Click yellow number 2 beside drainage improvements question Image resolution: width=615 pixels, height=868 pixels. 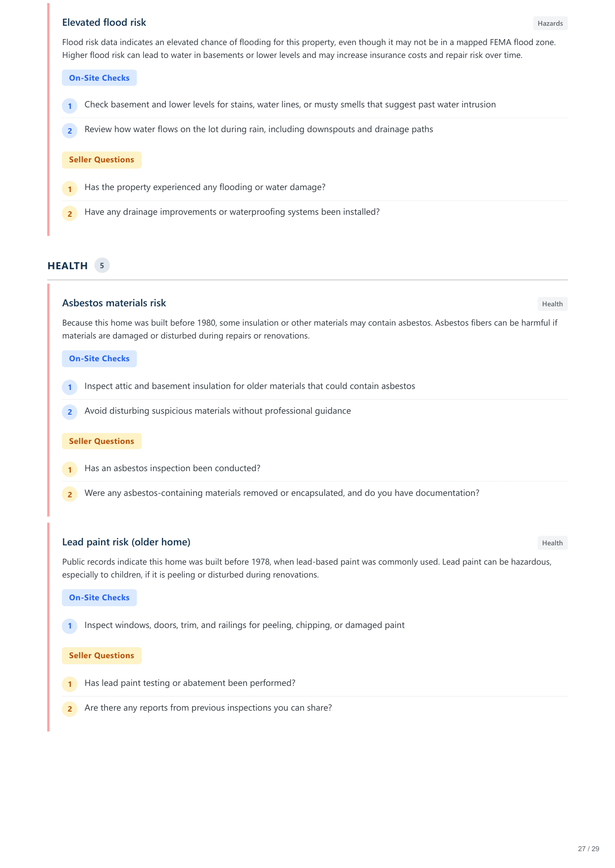coord(70,214)
